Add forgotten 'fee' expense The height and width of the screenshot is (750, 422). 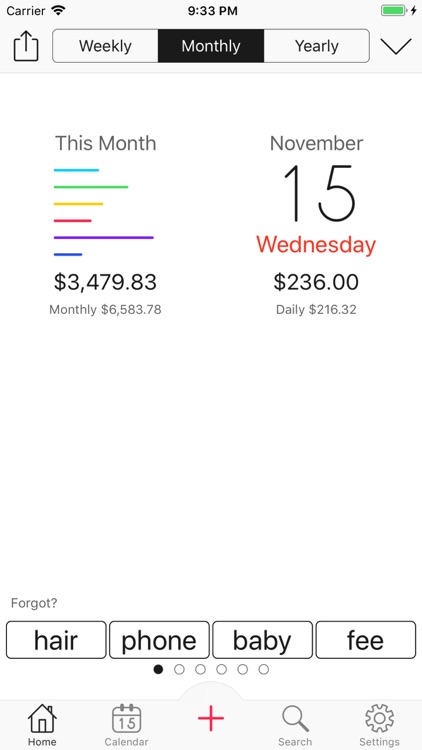click(366, 640)
